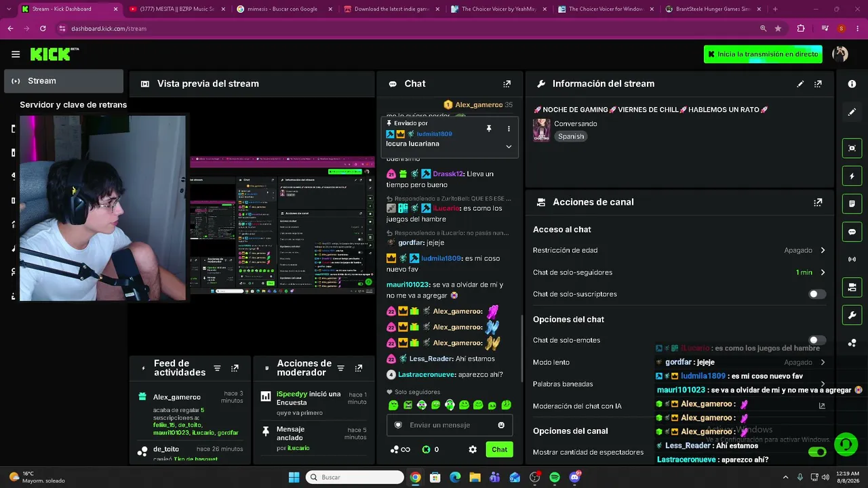Click the channel points dots sidebar icon

pyautogui.click(x=852, y=343)
